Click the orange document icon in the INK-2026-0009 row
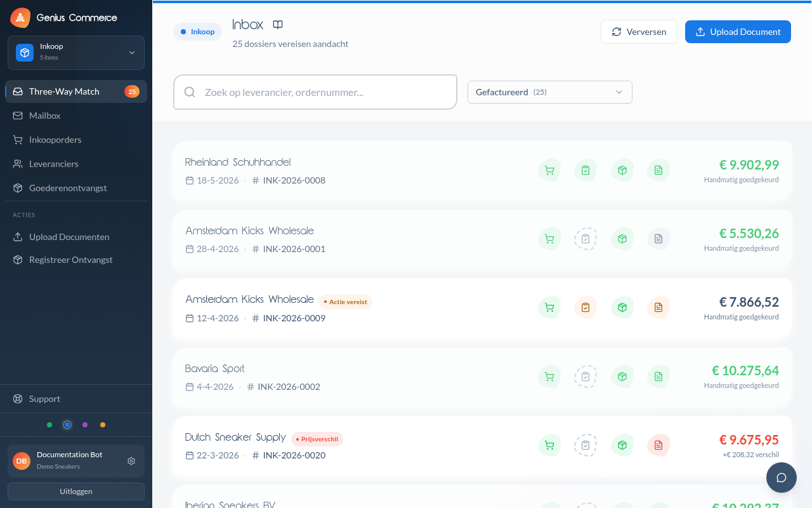Image resolution: width=812 pixels, height=508 pixels. click(658, 307)
